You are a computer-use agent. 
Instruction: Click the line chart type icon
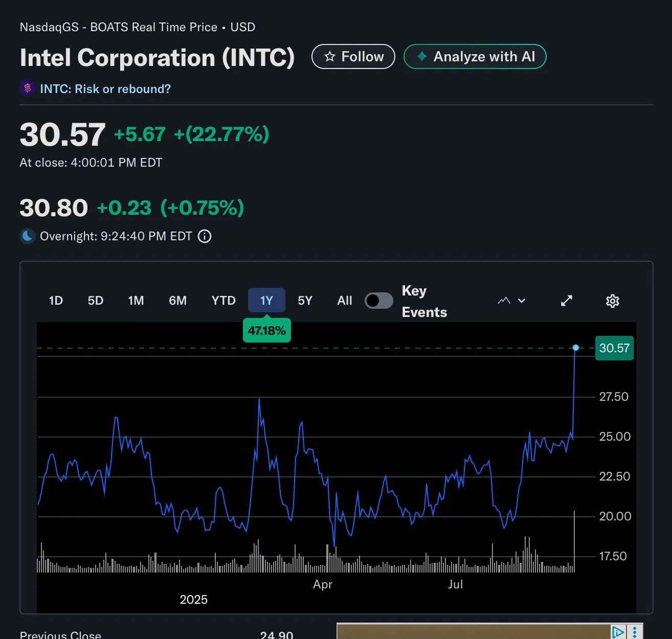click(x=504, y=301)
